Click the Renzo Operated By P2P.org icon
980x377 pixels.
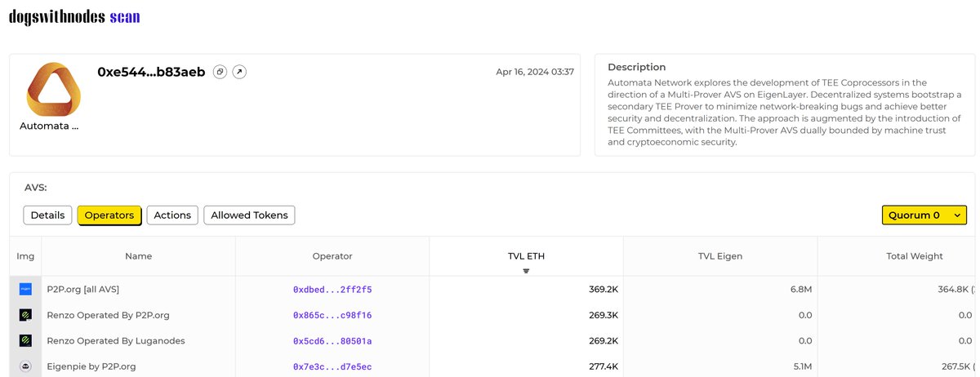[x=25, y=315]
